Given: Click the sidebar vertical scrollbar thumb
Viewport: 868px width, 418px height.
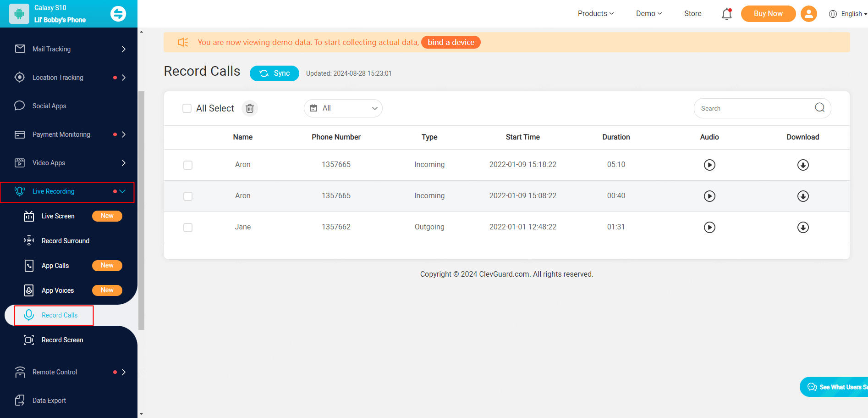Looking at the screenshot, I should (141, 210).
